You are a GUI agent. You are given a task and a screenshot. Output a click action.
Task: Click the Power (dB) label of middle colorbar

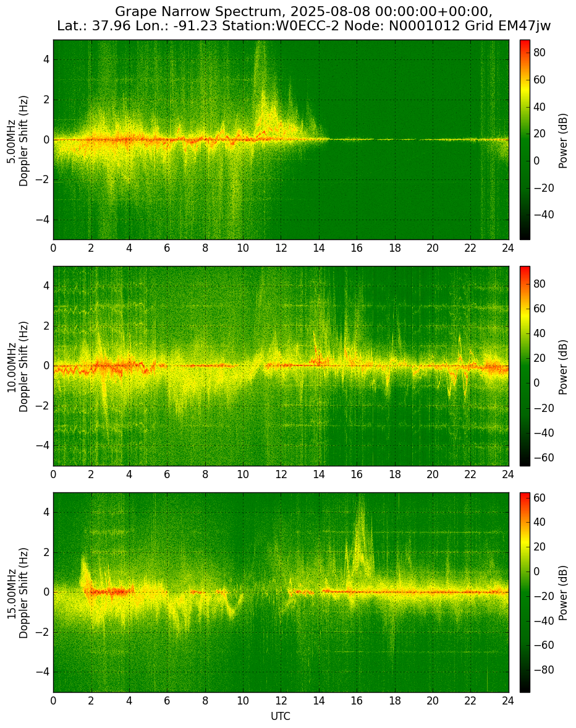click(x=563, y=367)
